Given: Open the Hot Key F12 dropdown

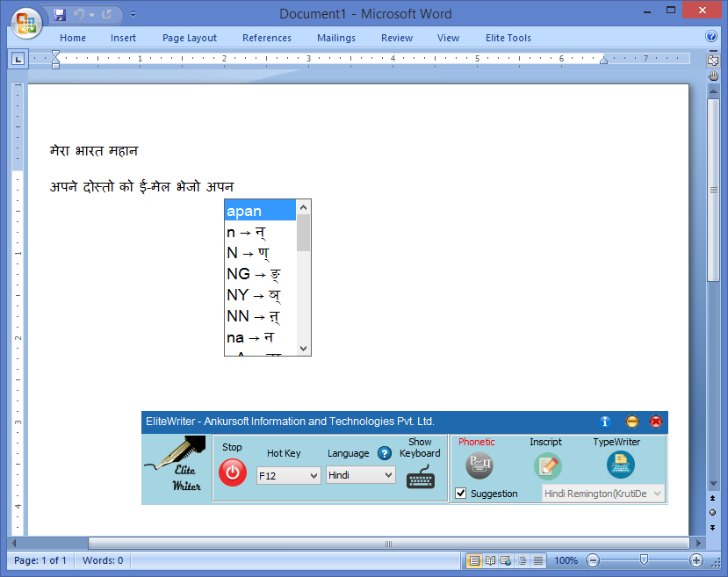Looking at the screenshot, I should tap(288, 476).
